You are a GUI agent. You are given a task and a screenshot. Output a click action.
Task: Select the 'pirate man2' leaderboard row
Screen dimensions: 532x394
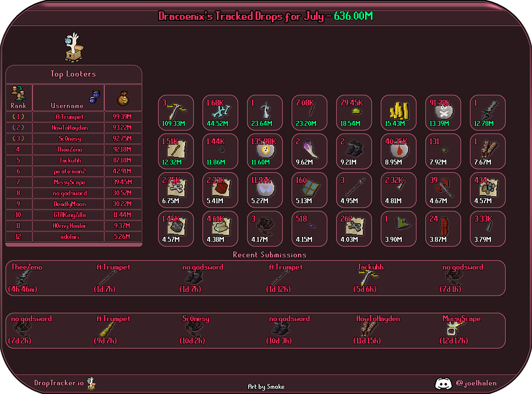pyautogui.click(x=74, y=171)
